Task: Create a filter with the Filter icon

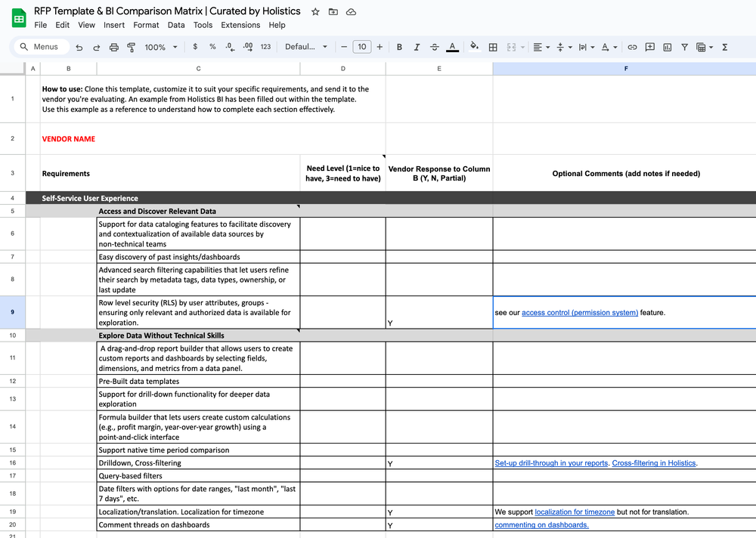Action: (684, 46)
